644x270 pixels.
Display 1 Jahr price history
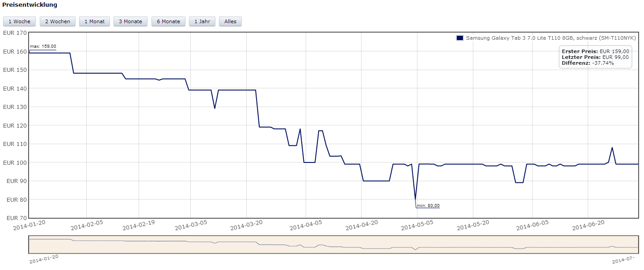pos(202,21)
